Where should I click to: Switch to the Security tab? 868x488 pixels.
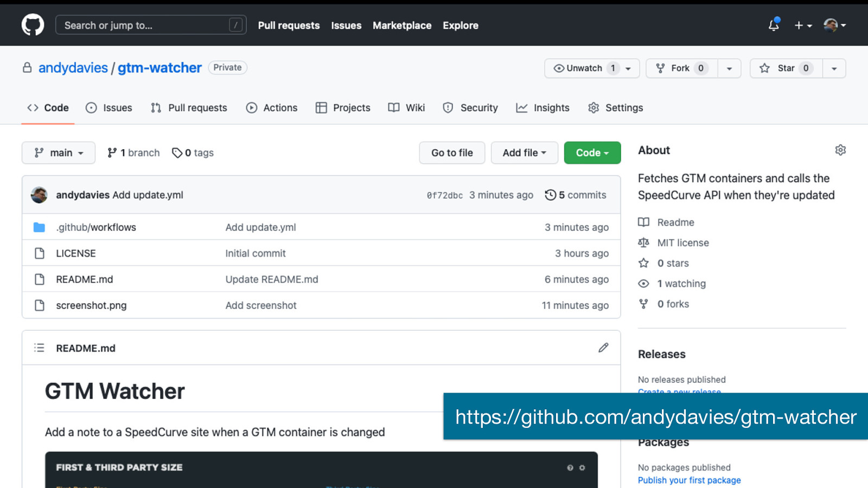click(x=470, y=108)
